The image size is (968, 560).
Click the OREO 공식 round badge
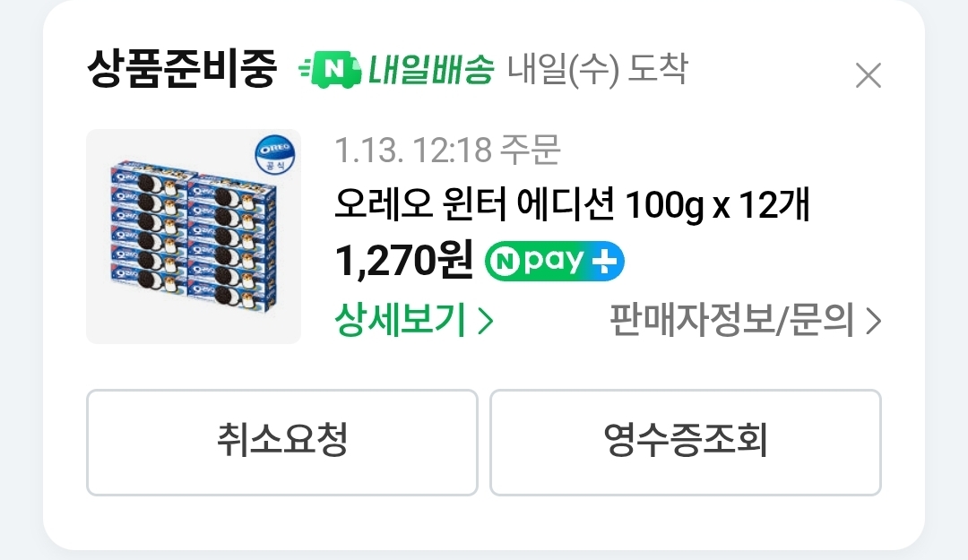click(x=275, y=156)
